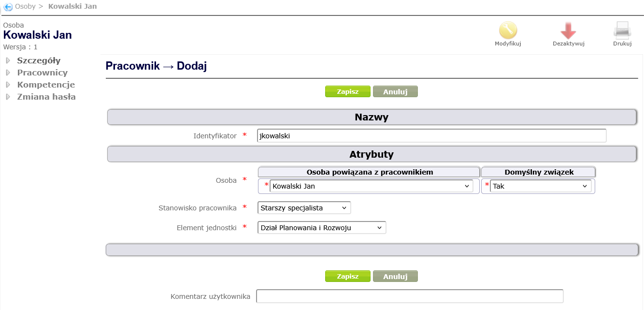
Task: Expand the Pracownicy triangle in sidebar
Action: pos(8,73)
